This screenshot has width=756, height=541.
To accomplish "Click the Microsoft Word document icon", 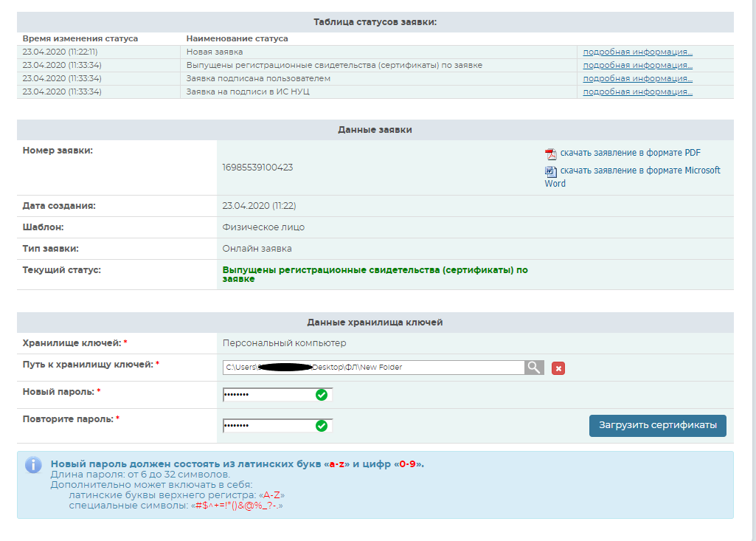I will point(550,171).
